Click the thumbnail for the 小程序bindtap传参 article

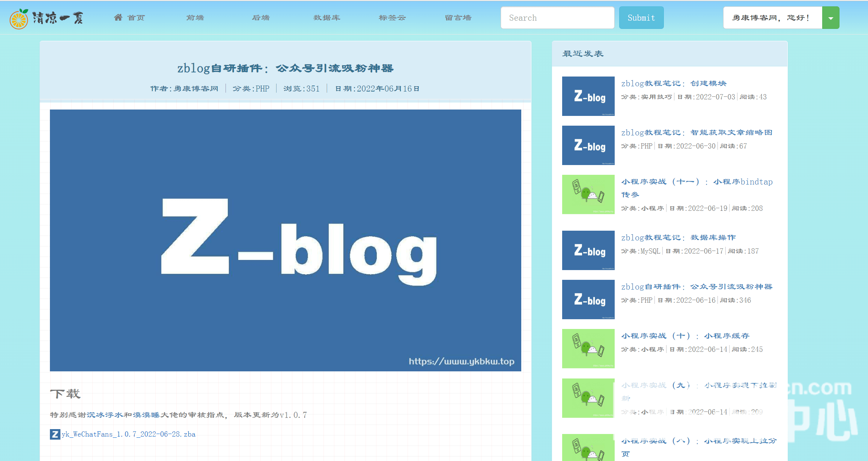588,194
